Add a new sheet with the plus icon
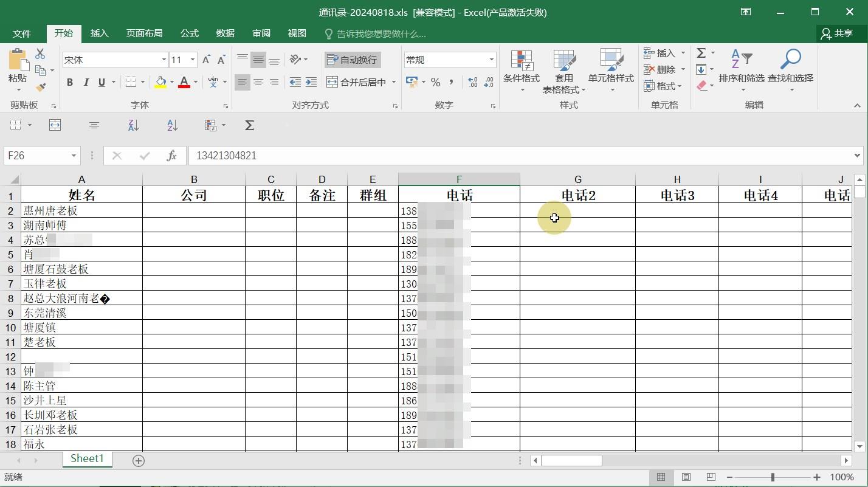868x487 pixels. [139, 461]
